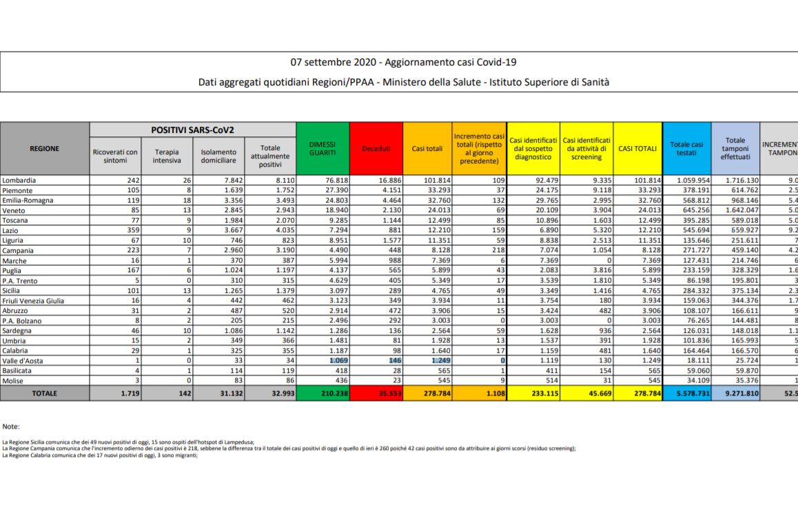Click the Piemonte row label

tap(17, 190)
